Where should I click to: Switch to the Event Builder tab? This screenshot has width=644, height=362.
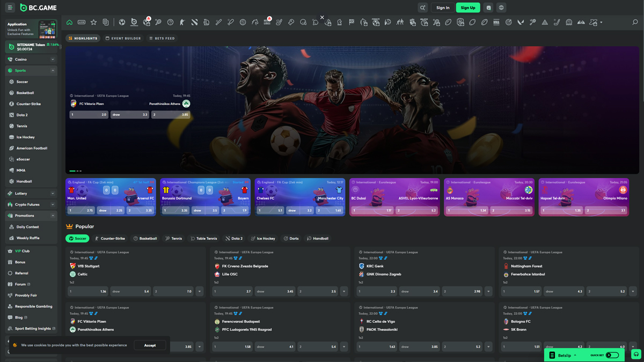(x=123, y=39)
